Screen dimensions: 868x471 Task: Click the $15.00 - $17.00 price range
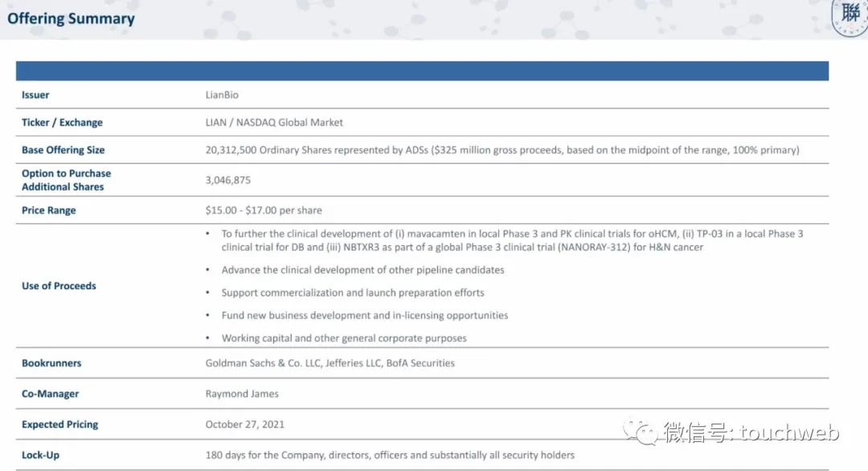[x=264, y=211]
